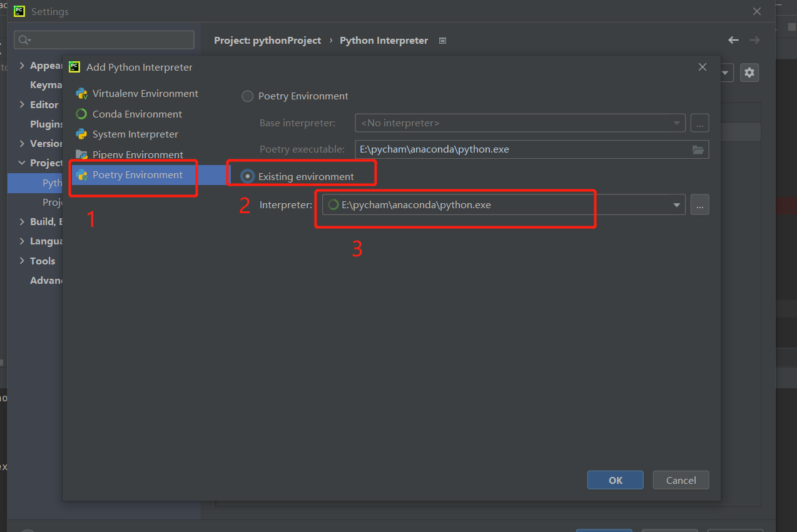Click the Poetry executable path field
This screenshot has width=797, height=532.
532,149
